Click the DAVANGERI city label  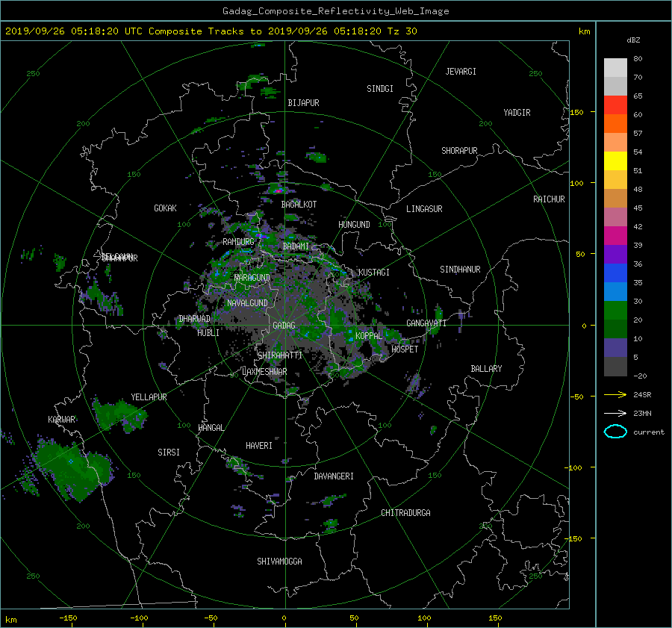[334, 476]
